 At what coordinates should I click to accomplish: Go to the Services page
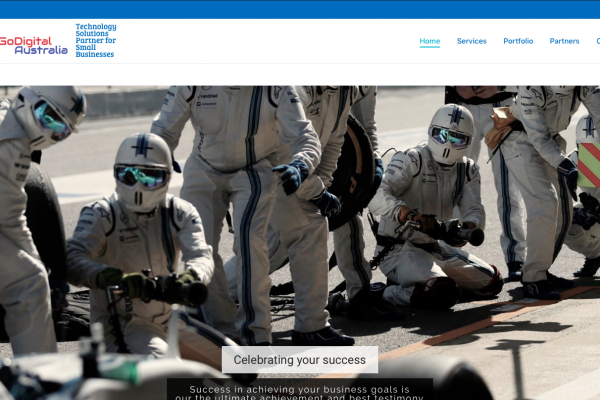click(472, 41)
